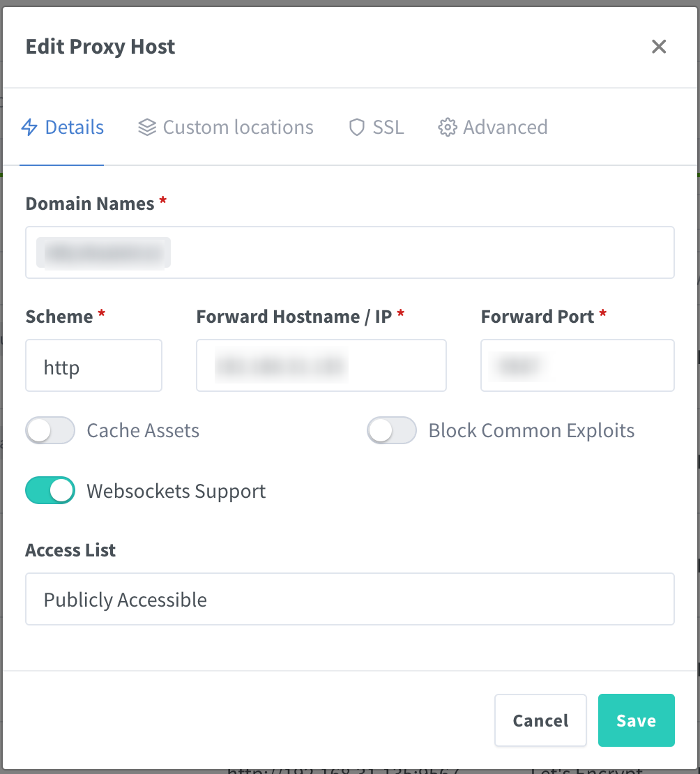Switch to the Custom locations tab
700x774 pixels.
point(226,128)
